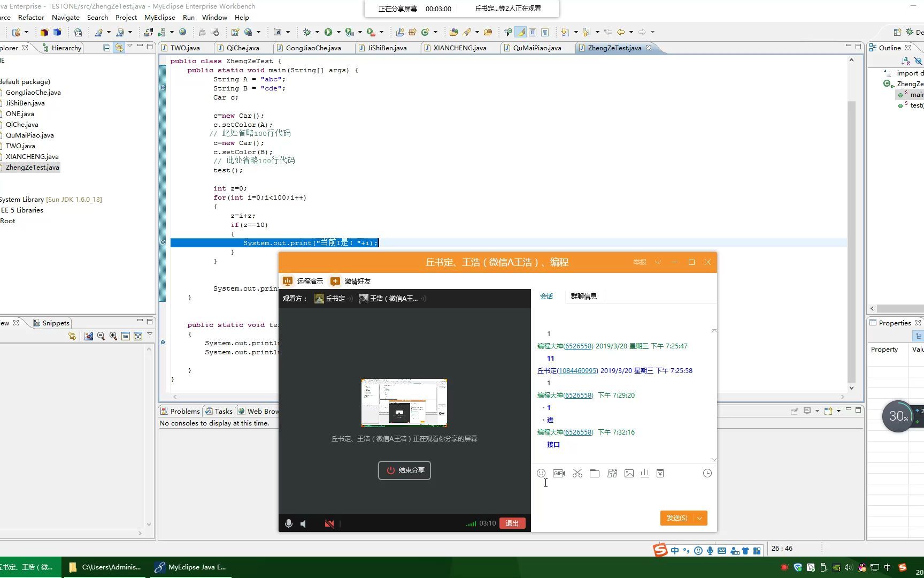Open chat window title dropdown chevron
924x578 pixels.
click(658, 262)
